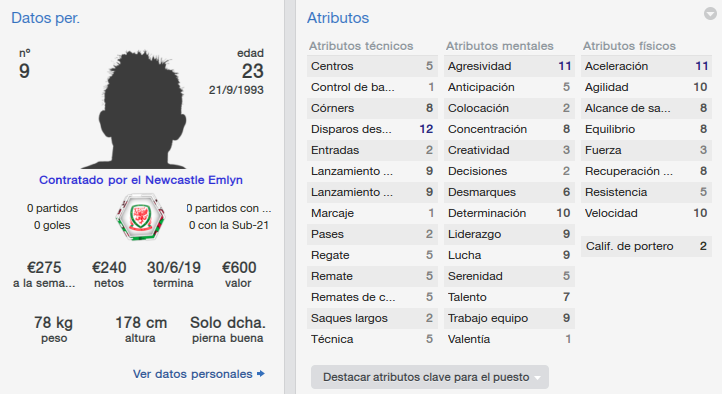Click the player silhouette photo
Viewport: 722px width, 394px height.
click(x=140, y=110)
